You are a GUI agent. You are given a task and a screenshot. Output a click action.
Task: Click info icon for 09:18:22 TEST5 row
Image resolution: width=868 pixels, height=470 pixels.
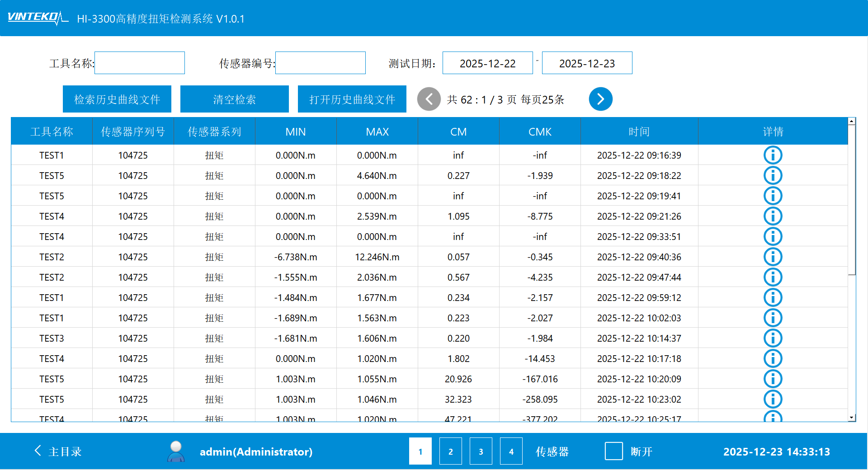coord(773,175)
